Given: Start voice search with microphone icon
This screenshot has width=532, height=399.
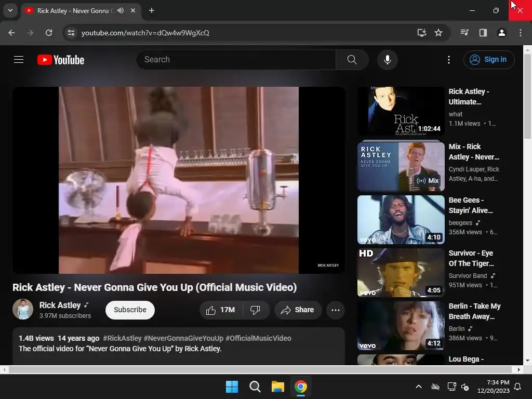Looking at the screenshot, I should click(387, 60).
